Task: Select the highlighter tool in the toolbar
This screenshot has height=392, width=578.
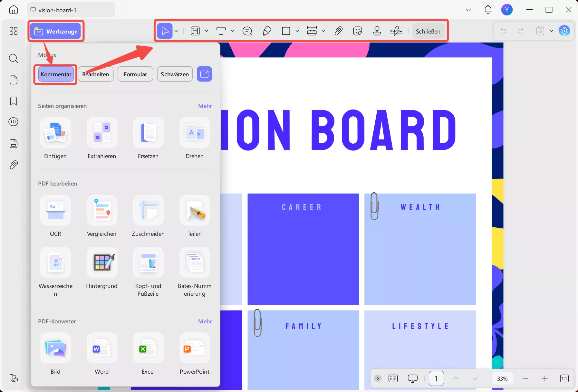Action: tap(195, 31)
